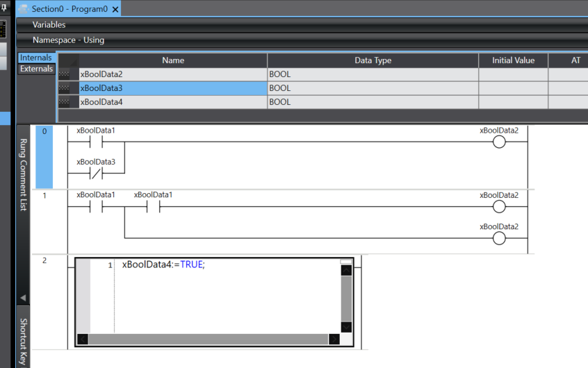Viewport: 588px width, 368px height.
Task: Select the xBoolData3 normally closed contact
Action: [96, 174]
